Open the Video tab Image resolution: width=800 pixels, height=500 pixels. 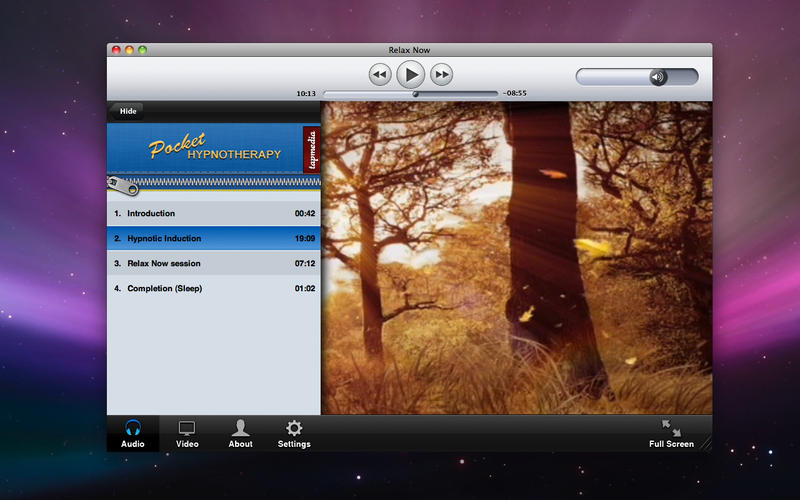tap(187, 434)
